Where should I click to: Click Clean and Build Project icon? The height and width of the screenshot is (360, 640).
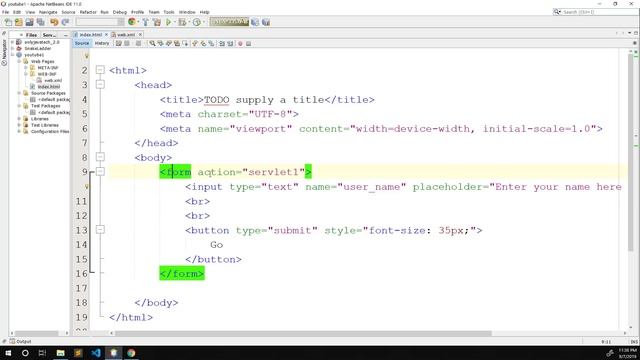(x=156, y=22)
